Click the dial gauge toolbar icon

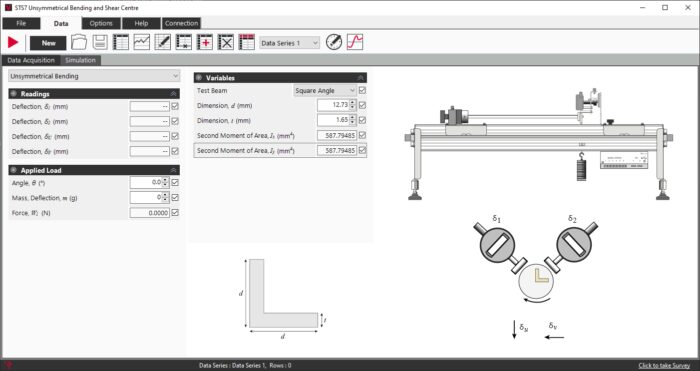[334, 42]
